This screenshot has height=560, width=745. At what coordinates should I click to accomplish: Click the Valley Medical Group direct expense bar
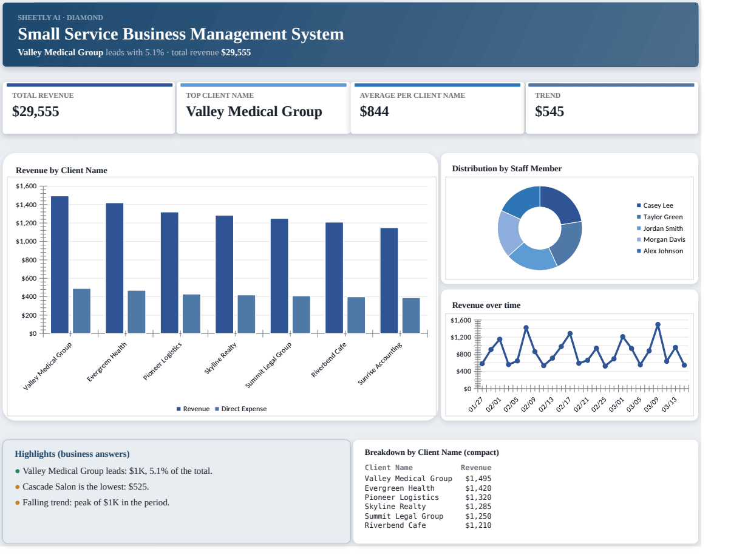pyautogui.click(x=81, y=311)
